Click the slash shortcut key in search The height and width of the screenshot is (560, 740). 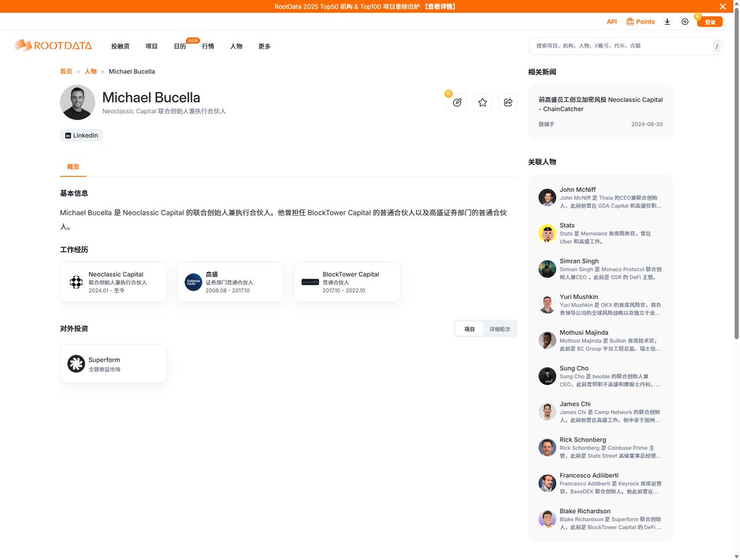(717, 46)
